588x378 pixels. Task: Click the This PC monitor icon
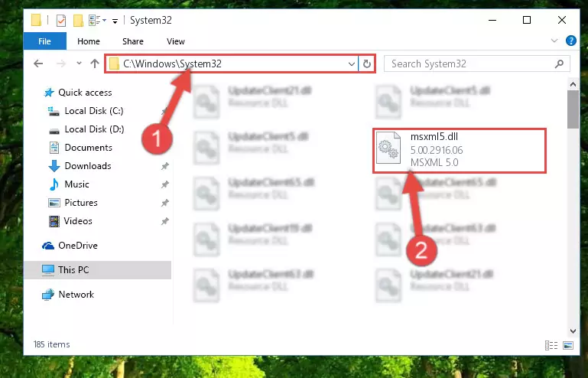(x=48, y=270)
